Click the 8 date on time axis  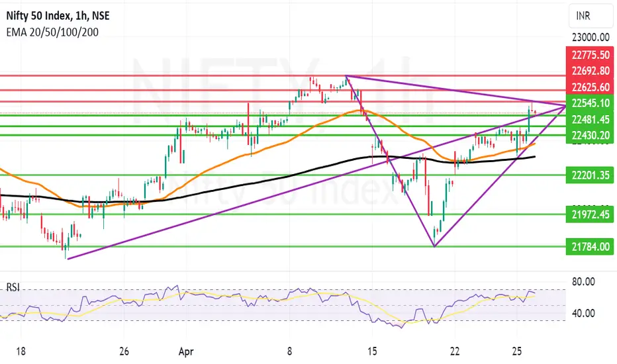289,351
